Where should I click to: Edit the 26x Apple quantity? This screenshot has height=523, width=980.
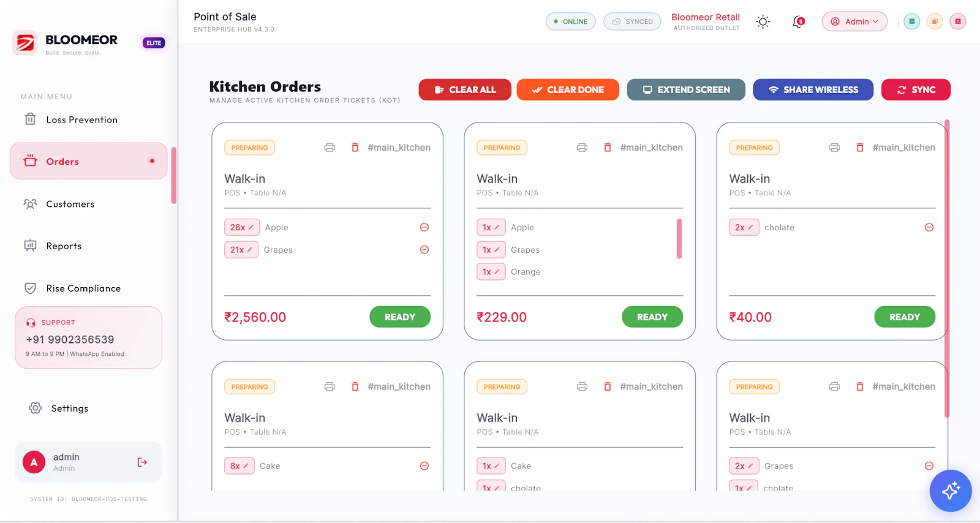[242, 227]
